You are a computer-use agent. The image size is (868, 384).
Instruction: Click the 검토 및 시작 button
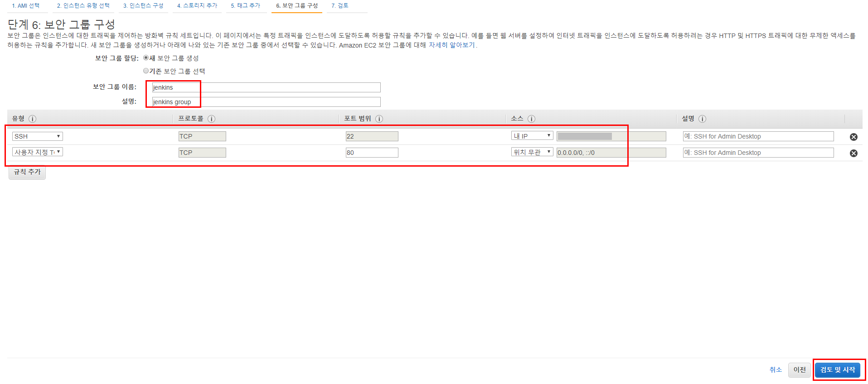point(838,370)
